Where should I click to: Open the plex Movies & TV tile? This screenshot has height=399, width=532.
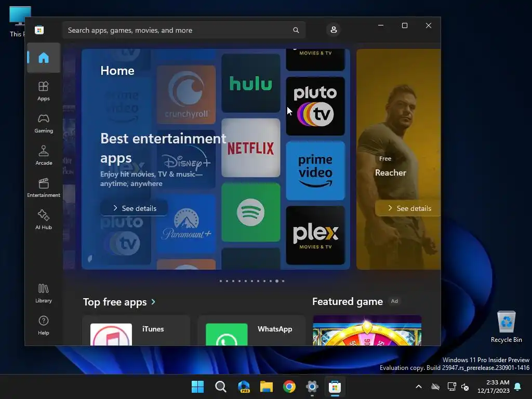(315, 235)
